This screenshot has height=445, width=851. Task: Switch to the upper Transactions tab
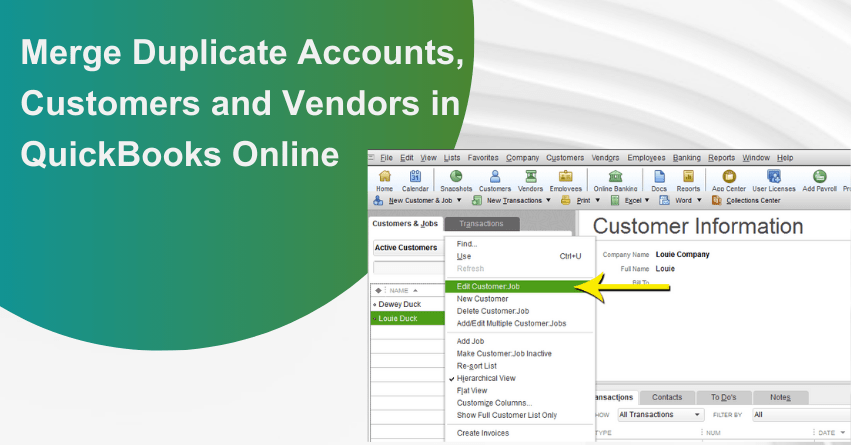[x=481, y=224]
